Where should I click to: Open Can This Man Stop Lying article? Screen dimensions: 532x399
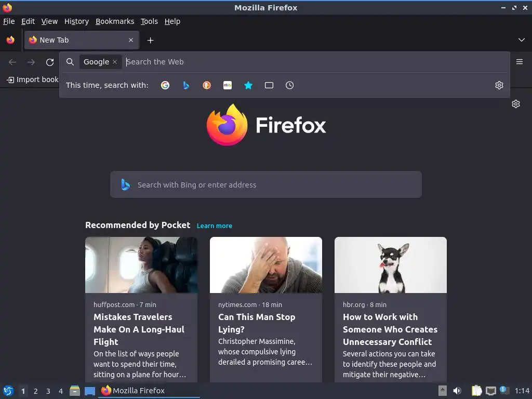point(257,323)
